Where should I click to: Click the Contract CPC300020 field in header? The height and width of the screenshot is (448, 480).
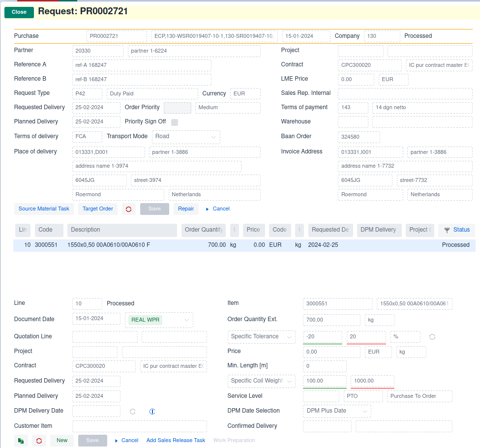click(x=369, y=65)
